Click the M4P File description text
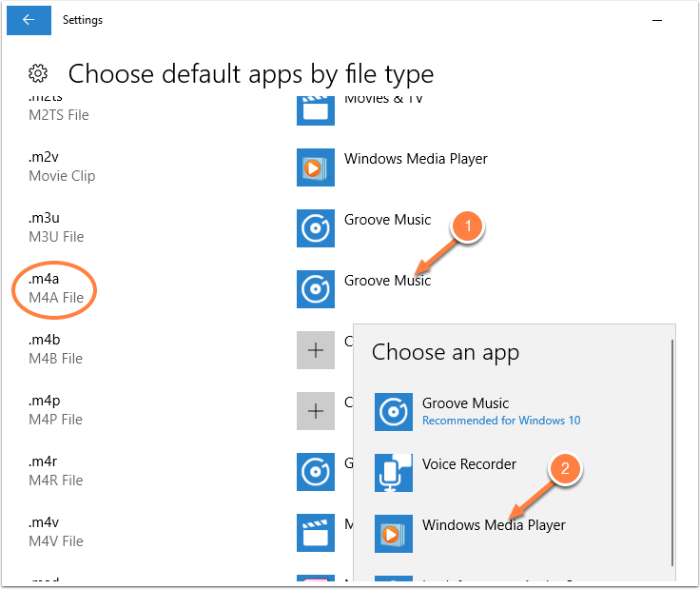Screen dimensions: 700x589 click(x=56, y=420)
